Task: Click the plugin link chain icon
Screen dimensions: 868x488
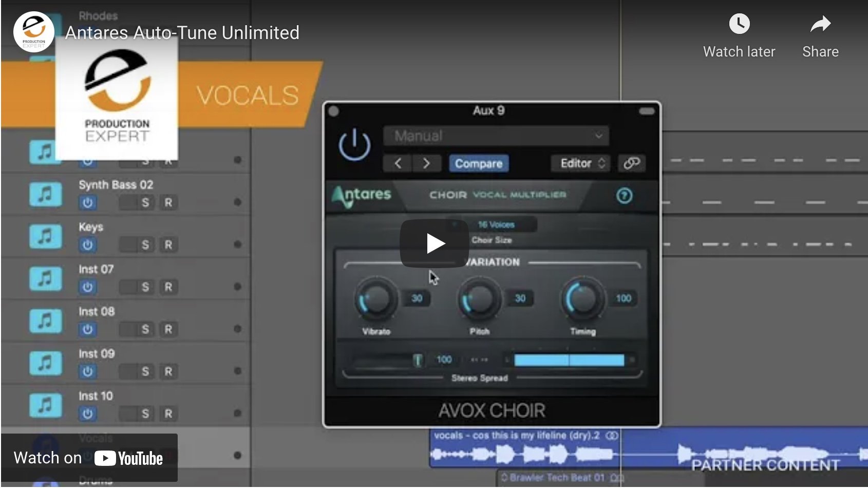Action: tap(631, 163)
